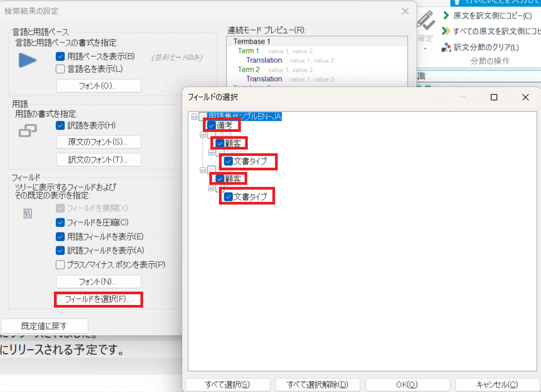Click the すべて選択 button
Viewport: 541px width, 392px height.
click(228, 384)
